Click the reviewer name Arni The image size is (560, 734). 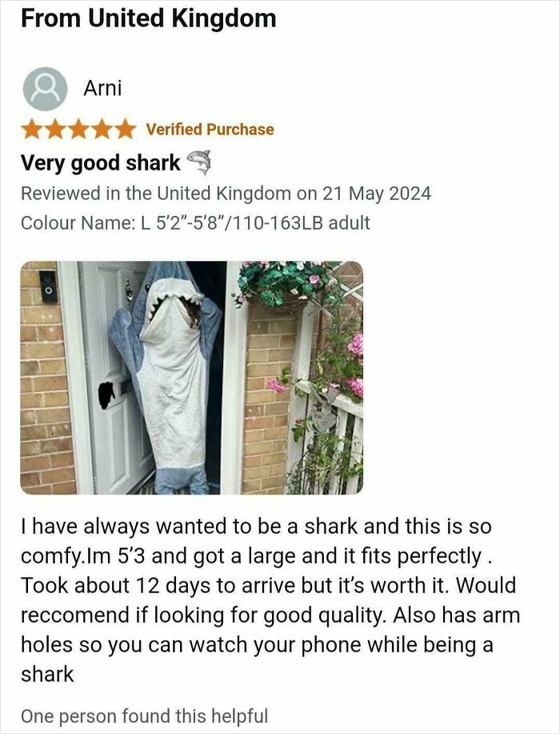tap(102, 88)
